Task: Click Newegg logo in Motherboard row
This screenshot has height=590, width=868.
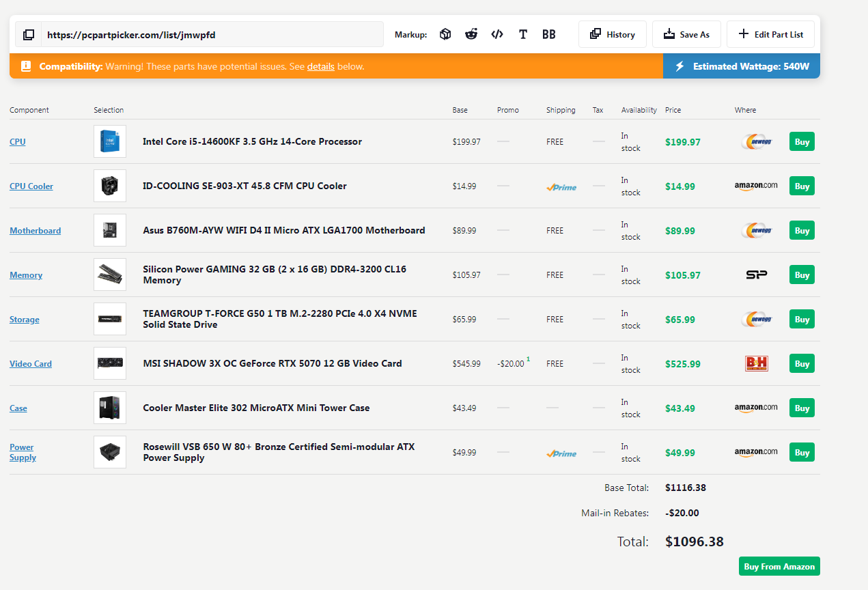Action: (x=756, y=230)
